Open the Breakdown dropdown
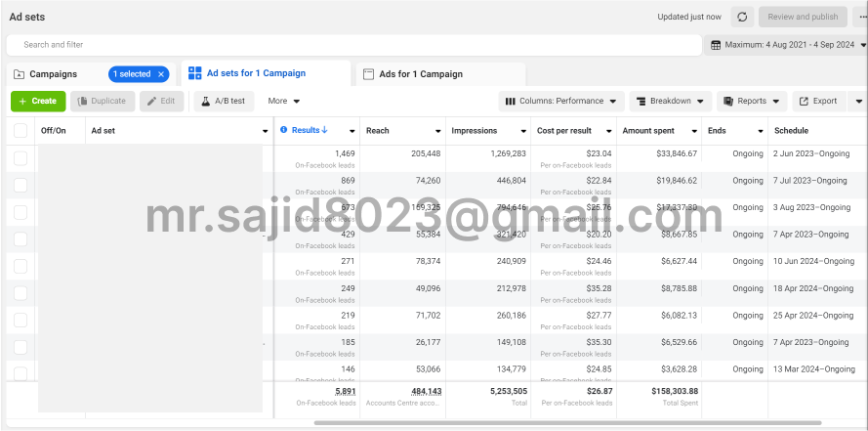Screen dimensions: 868x431 click(x=670, y=101)
